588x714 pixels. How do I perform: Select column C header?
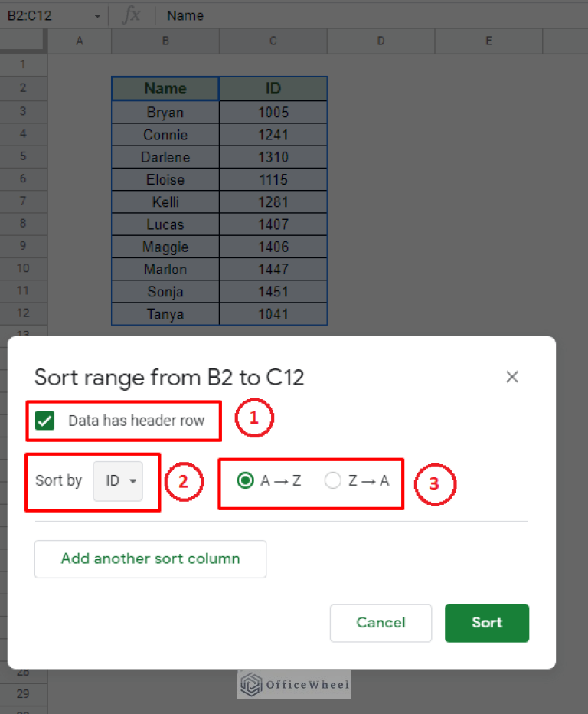pyautogui.click(x=273, y=41)
